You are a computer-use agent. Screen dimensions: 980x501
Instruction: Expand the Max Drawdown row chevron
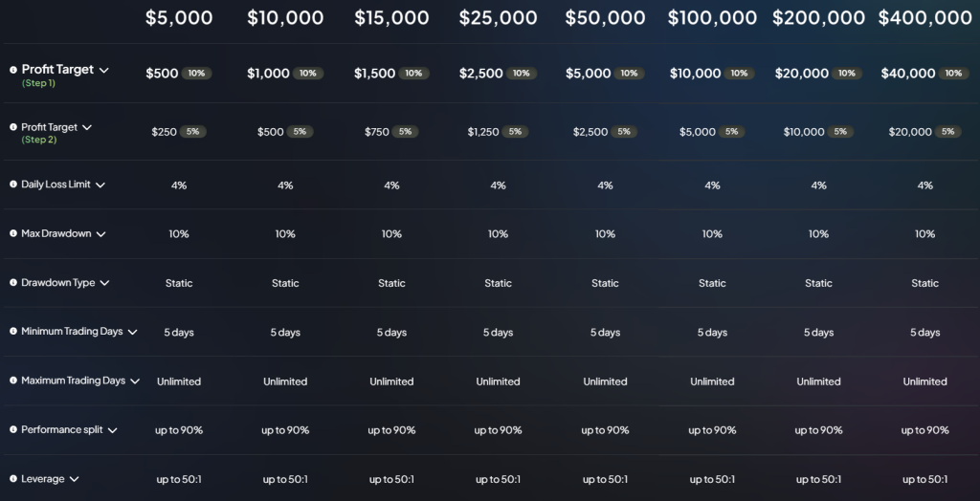(x=100, y=233)
